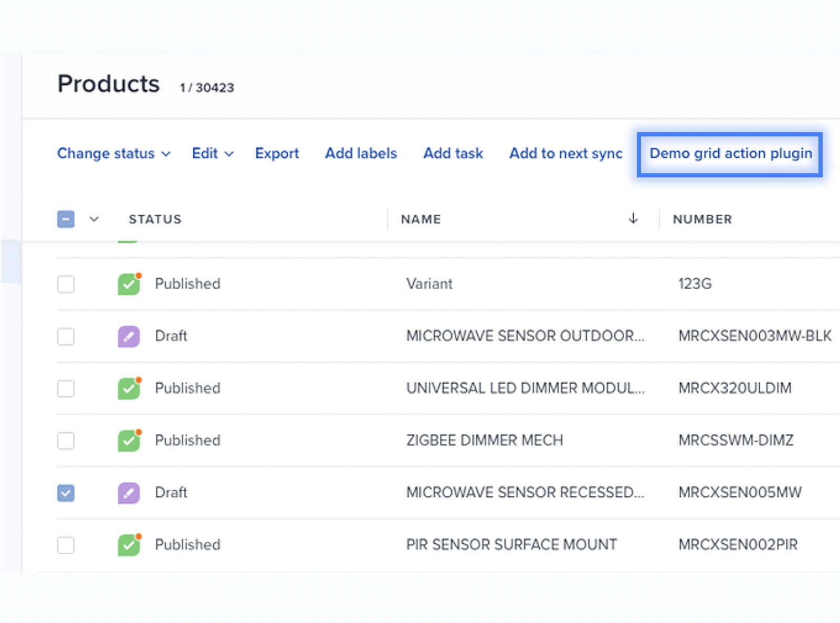Choose Add task action

click(x=453, y=153)
